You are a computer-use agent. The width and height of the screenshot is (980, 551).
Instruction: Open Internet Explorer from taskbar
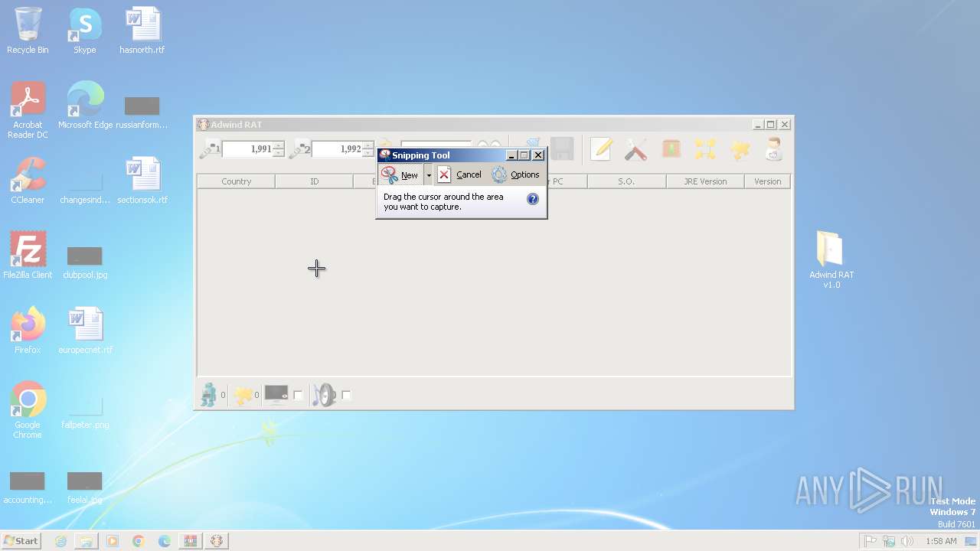pyautogui.click(x=60, y=541)
